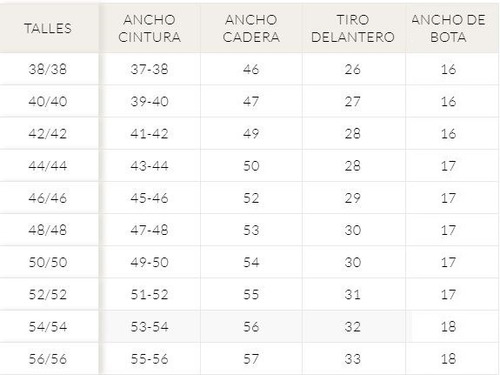
Task: Select the 56/56 size cell
Action: coord(48,359)
